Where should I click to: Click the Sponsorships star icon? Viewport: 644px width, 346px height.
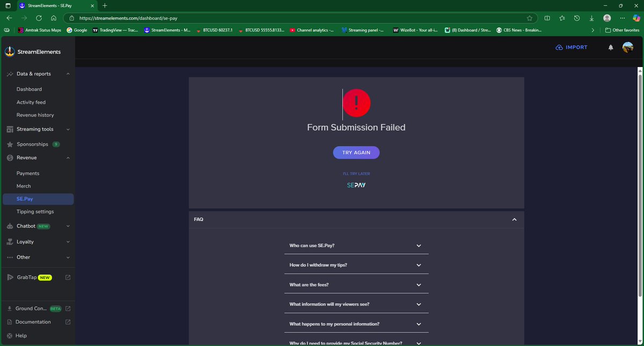10,144
